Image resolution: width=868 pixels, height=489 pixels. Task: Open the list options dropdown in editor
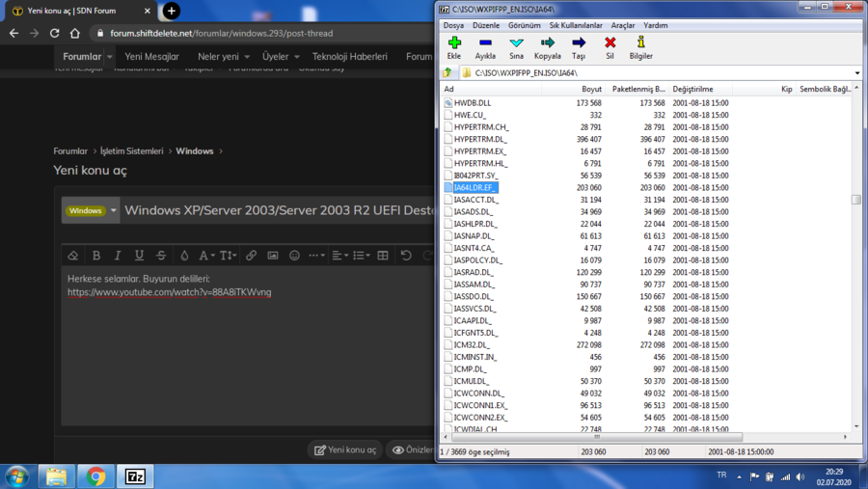coord(362,256)
